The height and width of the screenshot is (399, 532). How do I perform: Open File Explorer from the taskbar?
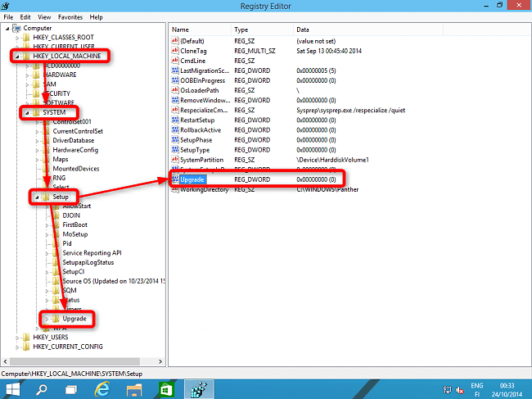tap(134, 388)
